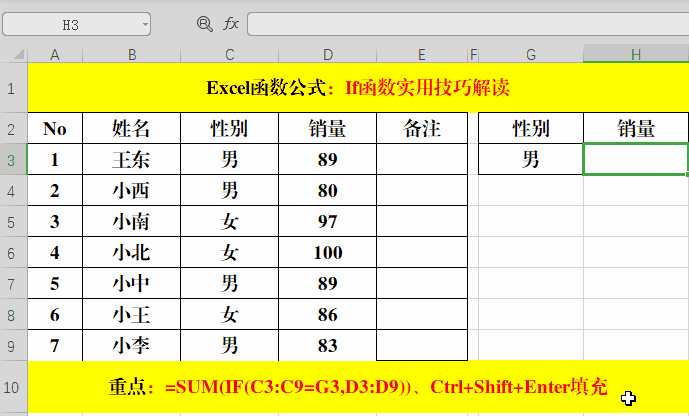Screen dimensions: 689x416
Task: Select the cell with name 小李
Action: [x=131, y=346]
